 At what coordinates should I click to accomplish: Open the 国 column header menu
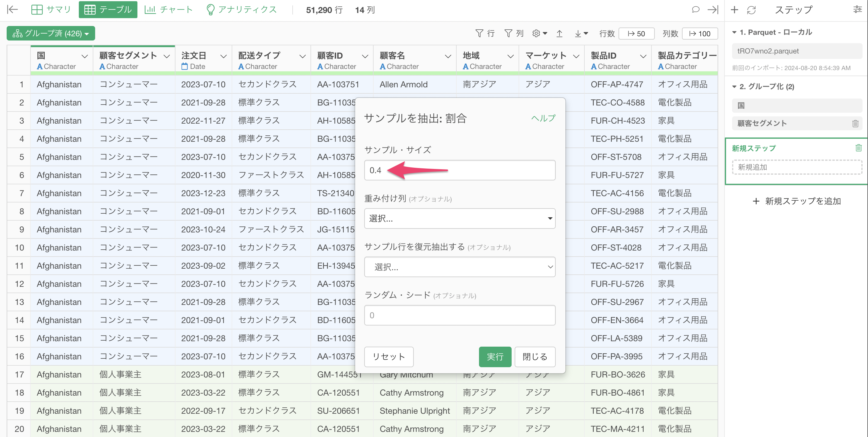[x=85, y=56]
